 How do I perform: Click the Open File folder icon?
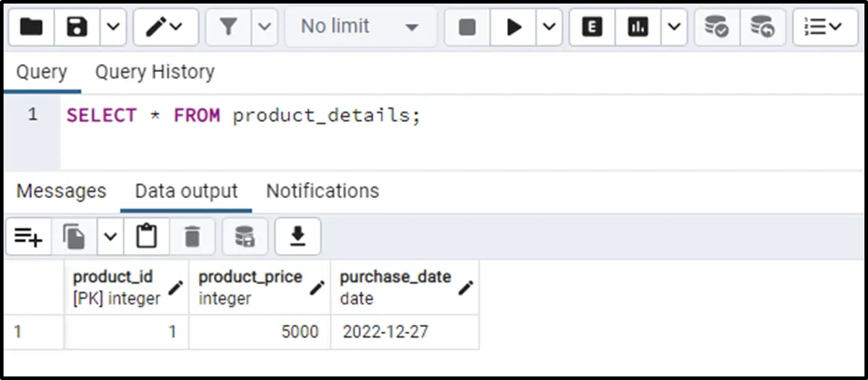tap(31, 28)
